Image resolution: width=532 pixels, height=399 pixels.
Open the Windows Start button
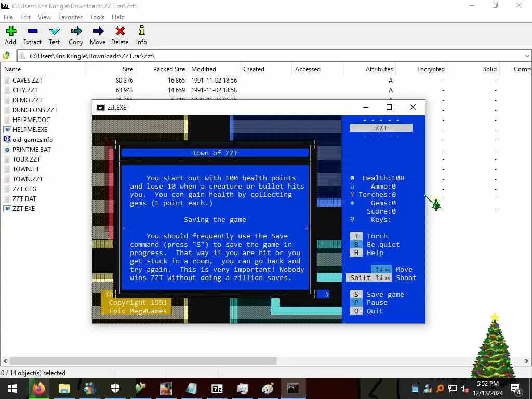(12, 389)
